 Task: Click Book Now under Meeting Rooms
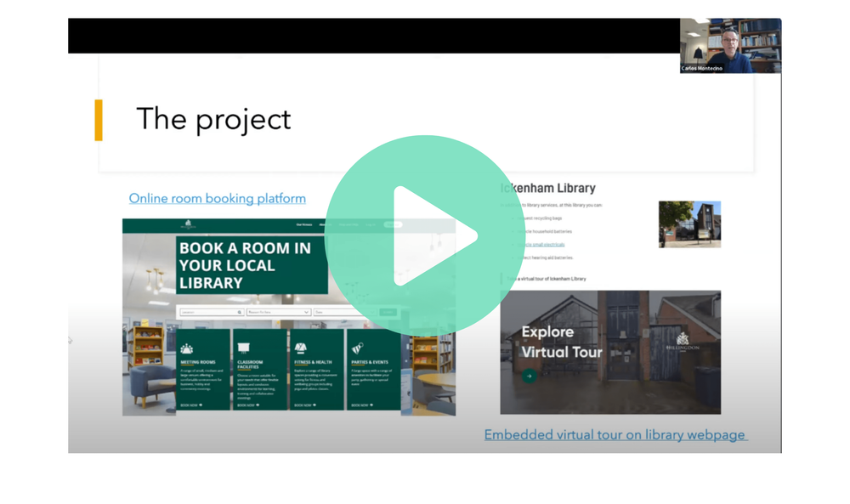191,405
